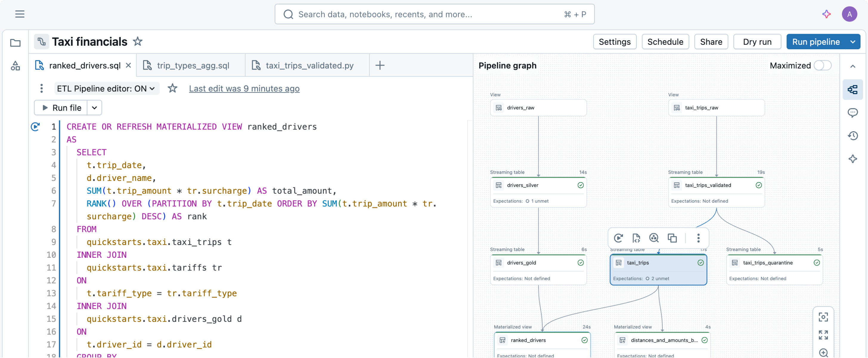
Task: Open the Run file dropdown arrow
Action: coord(94,108)
